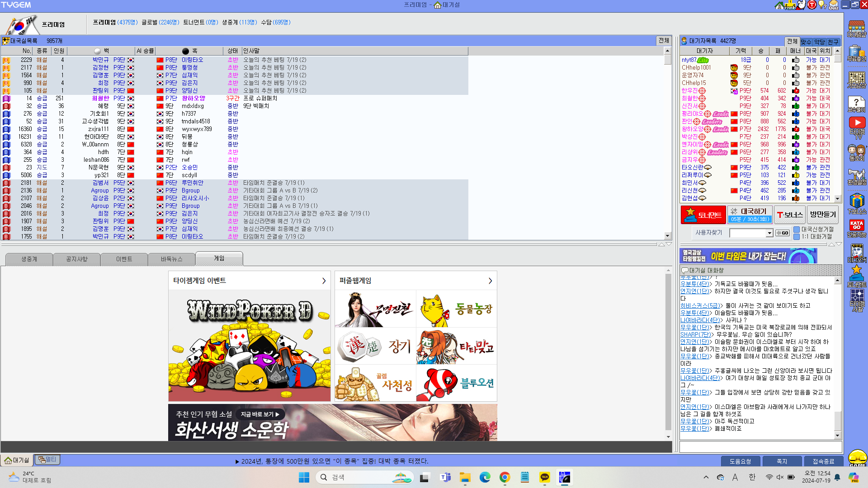Viewport: 868px width, 488px height.
Task: Click the Windows Start button
Action: [x=304, y=477]
